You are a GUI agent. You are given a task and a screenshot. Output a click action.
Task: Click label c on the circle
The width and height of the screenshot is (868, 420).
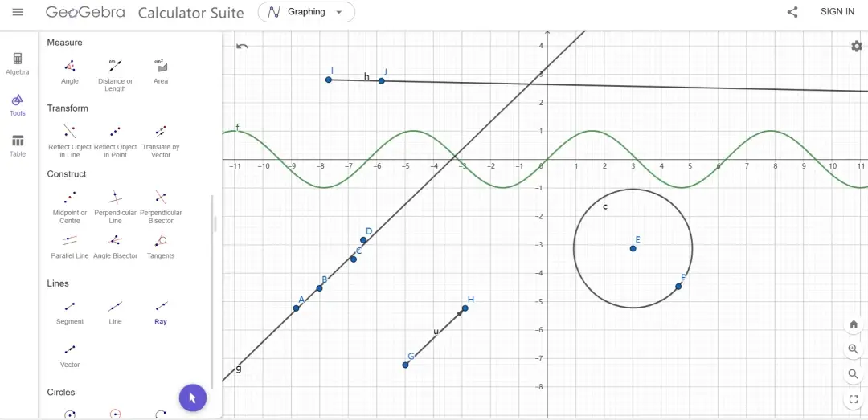(605, 207)
